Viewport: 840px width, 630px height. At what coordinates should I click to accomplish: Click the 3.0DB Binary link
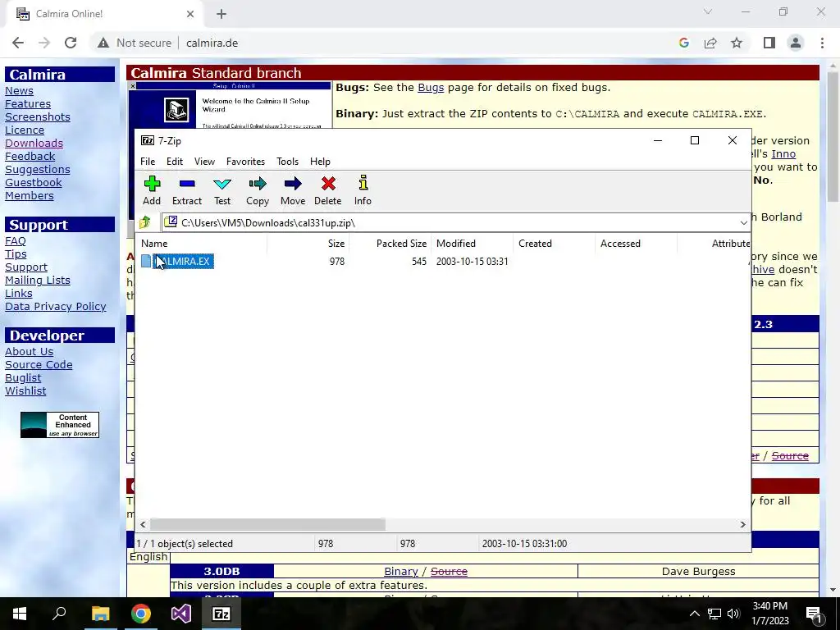pos(400,571)
